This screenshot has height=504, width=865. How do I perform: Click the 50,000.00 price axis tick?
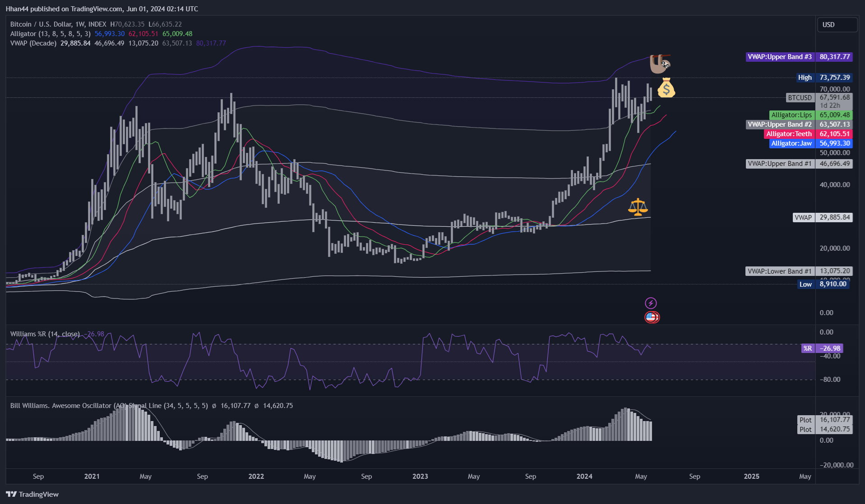click(x=835, y=153)
